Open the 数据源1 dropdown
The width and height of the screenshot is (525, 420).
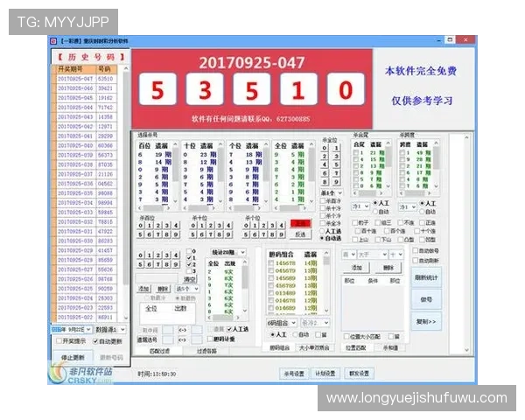[110, 329]
